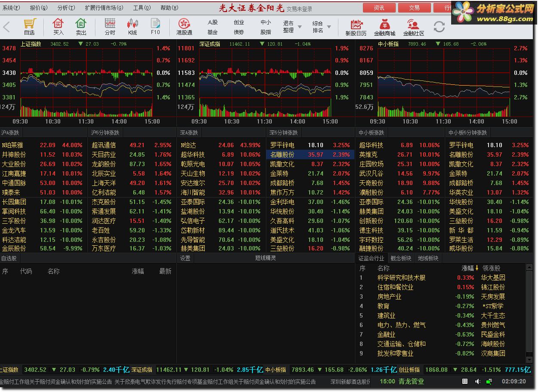The width and height of the screenshot is (538, 392).
Task: Click 创业板指 in the bottom ticker
Action: tap(409, 370)
